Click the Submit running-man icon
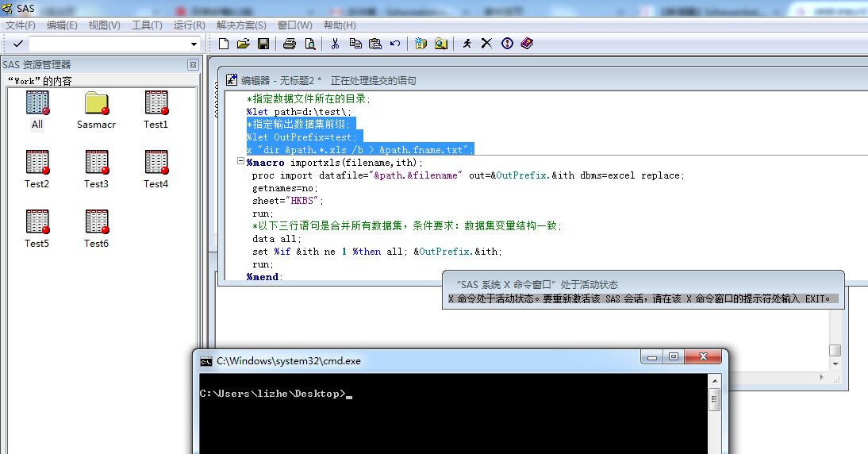 pos(467,44)
